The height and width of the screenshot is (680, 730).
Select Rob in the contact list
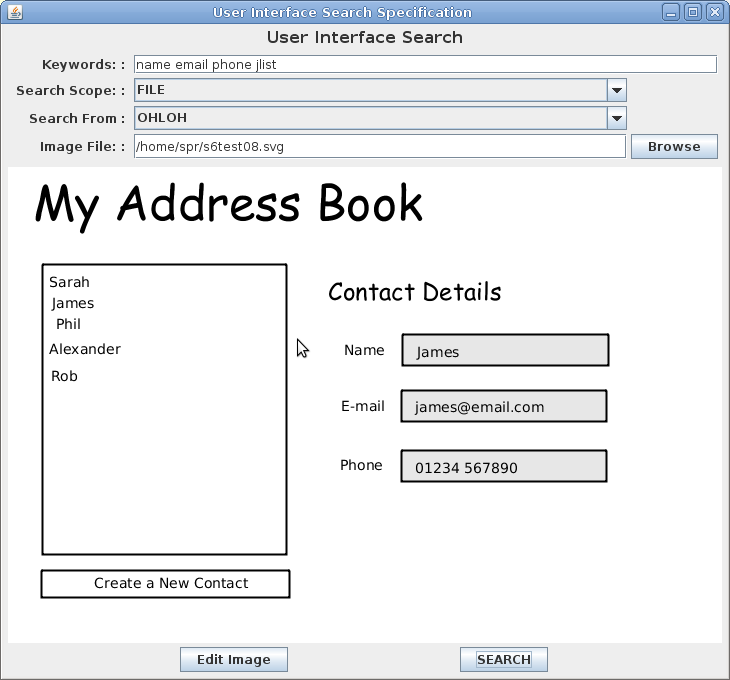click(x=64, y=376)
